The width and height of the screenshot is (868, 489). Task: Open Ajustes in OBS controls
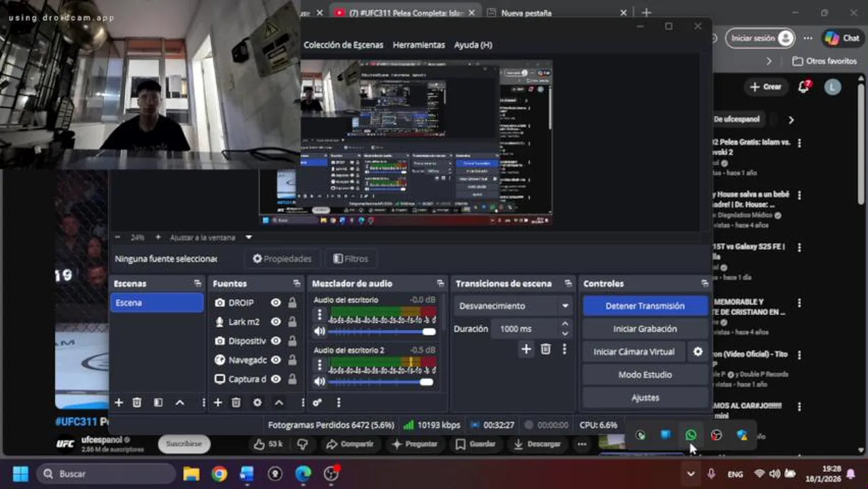[x=645, y=398]
